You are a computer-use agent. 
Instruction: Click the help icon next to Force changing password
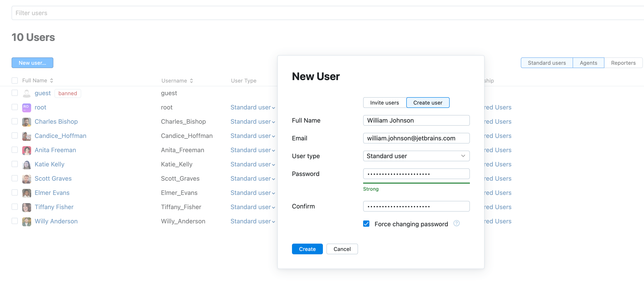(457, 223)
